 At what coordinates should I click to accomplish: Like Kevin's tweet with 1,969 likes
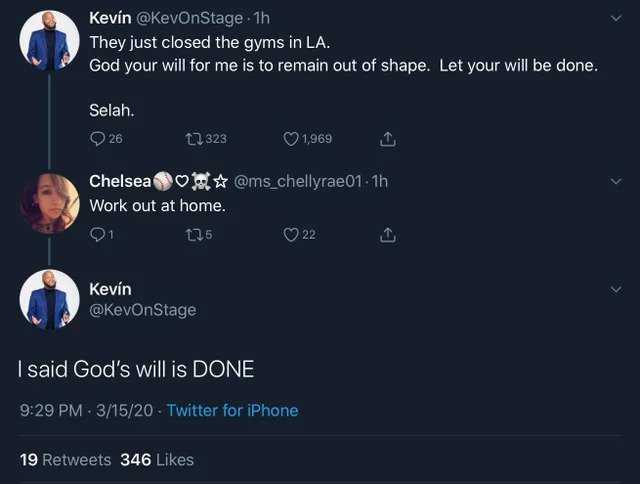pyautogui.click(x=291, y=139)
